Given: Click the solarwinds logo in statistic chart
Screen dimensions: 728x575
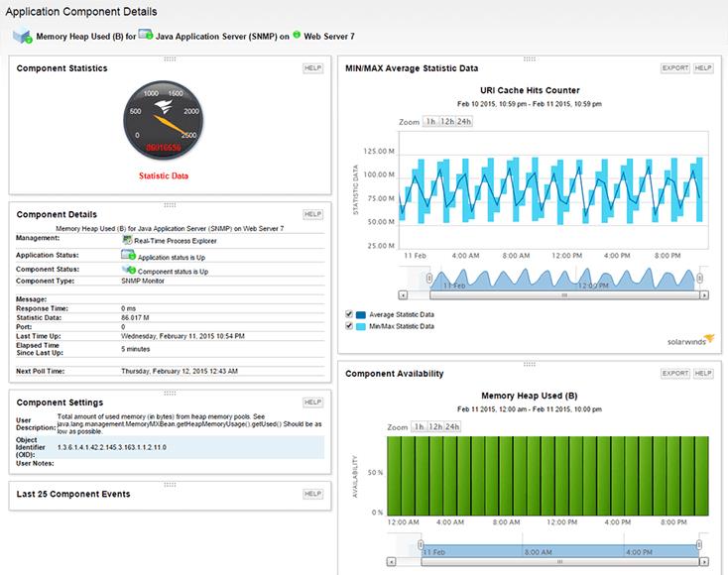Looking at the screenshot, I should (690, 340).
